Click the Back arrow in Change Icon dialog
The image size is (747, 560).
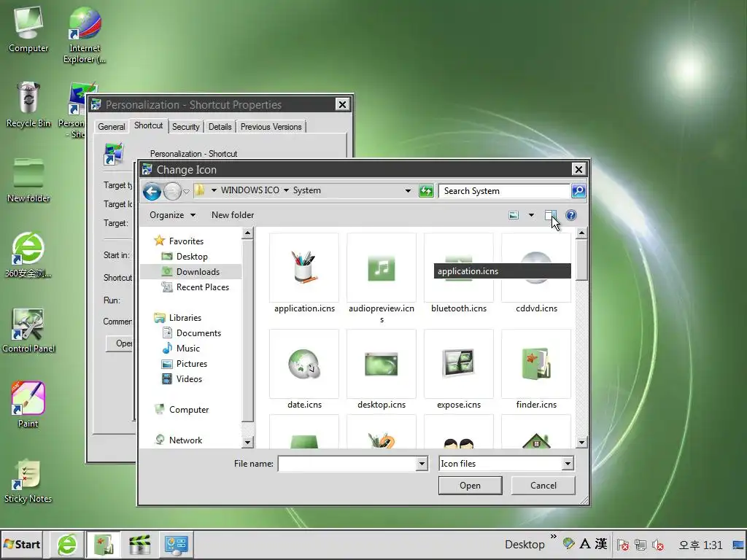pos(152,192)
